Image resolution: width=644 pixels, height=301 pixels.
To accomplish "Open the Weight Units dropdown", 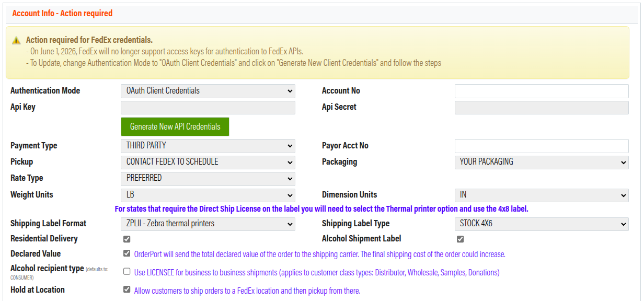I will [208, 195].
